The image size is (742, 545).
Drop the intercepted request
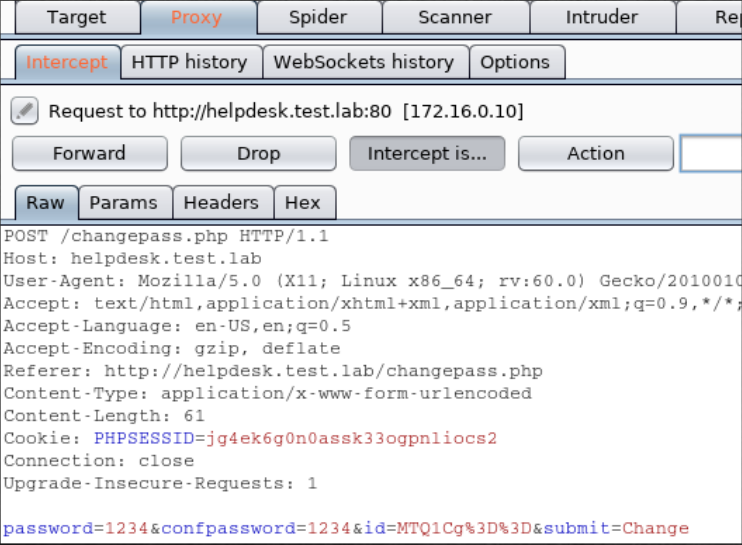click(x=258, y=154)
